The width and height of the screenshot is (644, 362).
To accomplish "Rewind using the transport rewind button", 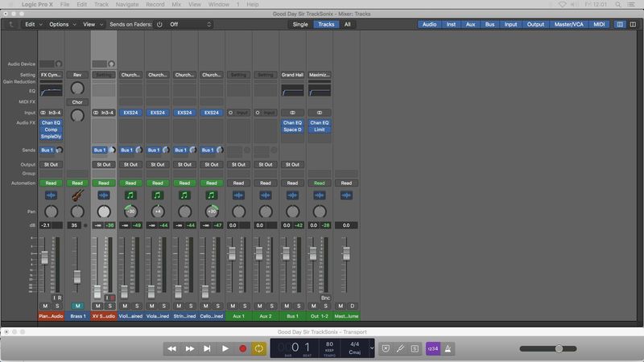I will click(171, 348).
